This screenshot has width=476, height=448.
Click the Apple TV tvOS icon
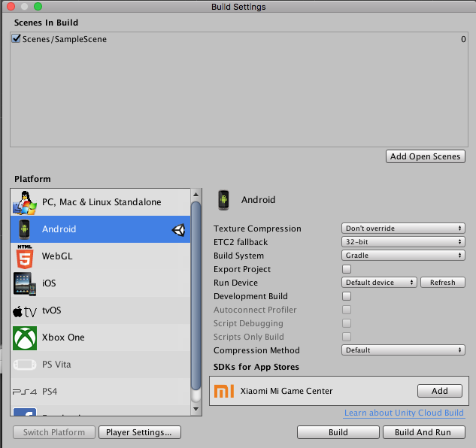tap(25, 311)
